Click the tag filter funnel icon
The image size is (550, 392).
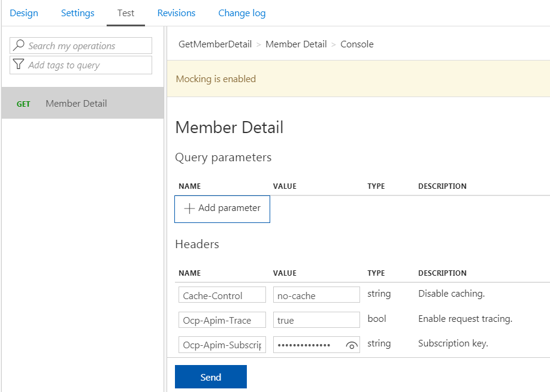pyautogui.click(x=18, y=64)
